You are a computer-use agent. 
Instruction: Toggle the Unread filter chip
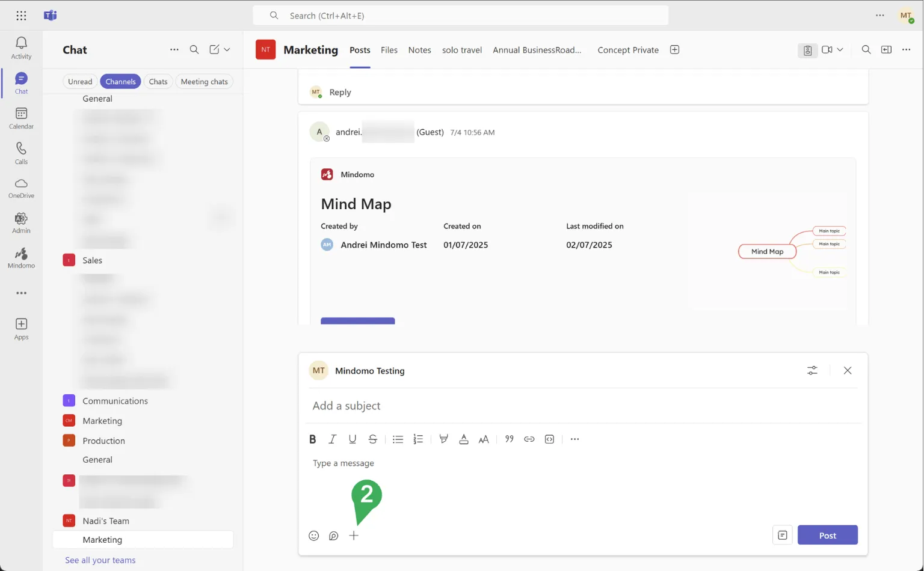80,82
